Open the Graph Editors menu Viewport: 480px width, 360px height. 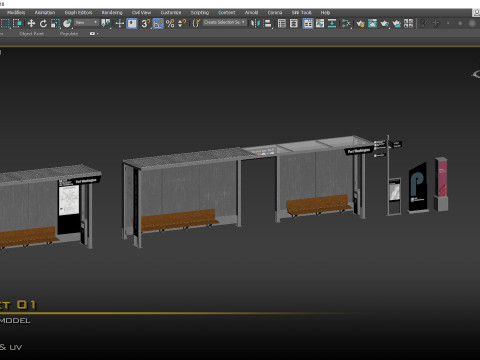click(x=78, y=12)
